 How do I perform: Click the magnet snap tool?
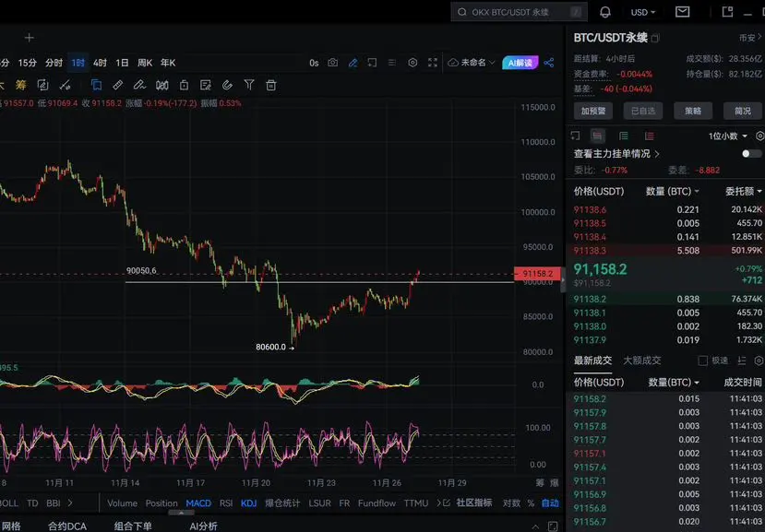(227, 86)
